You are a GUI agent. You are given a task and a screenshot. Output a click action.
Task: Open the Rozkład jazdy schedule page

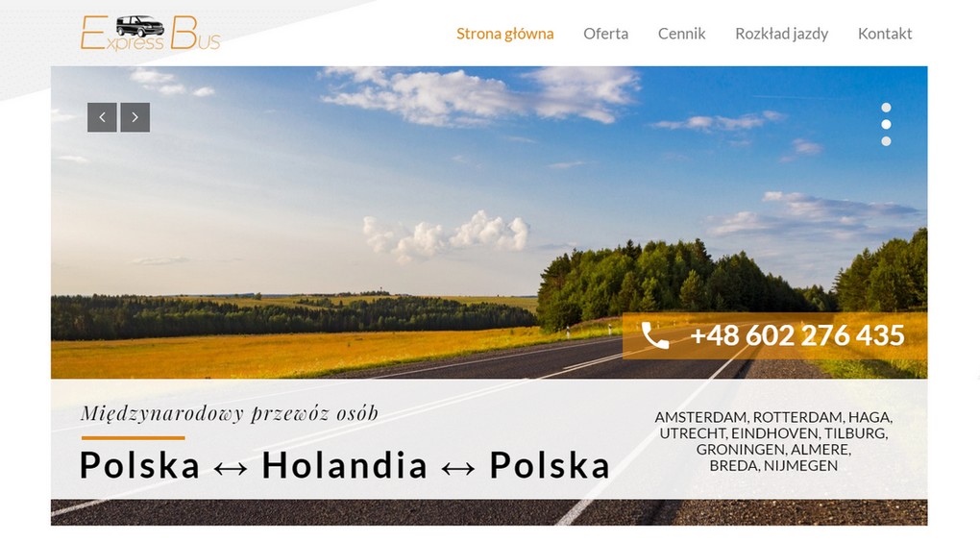click(781, 34)
